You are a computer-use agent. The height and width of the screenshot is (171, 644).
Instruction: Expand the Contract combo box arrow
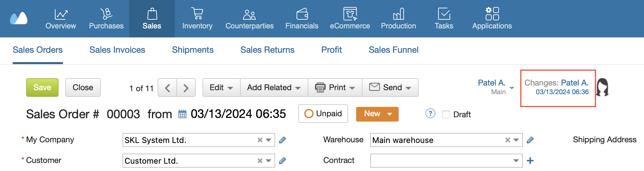point(516,161)
